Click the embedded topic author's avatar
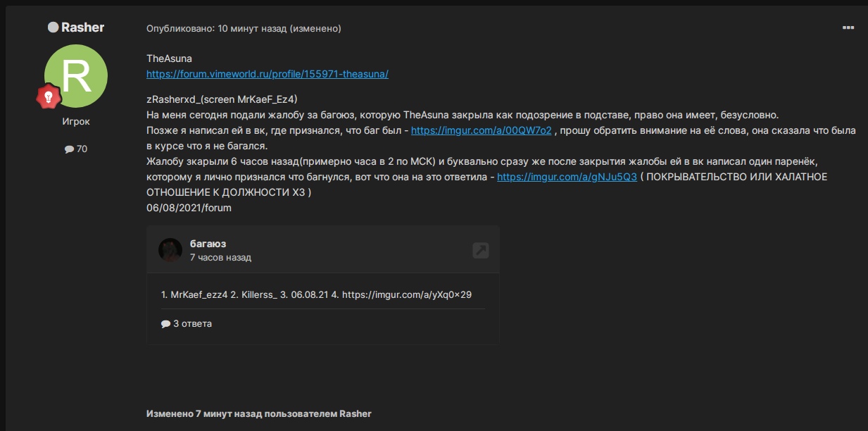This screenshot has width=868, height=431. pyautogui.click(x=170, y=250)
